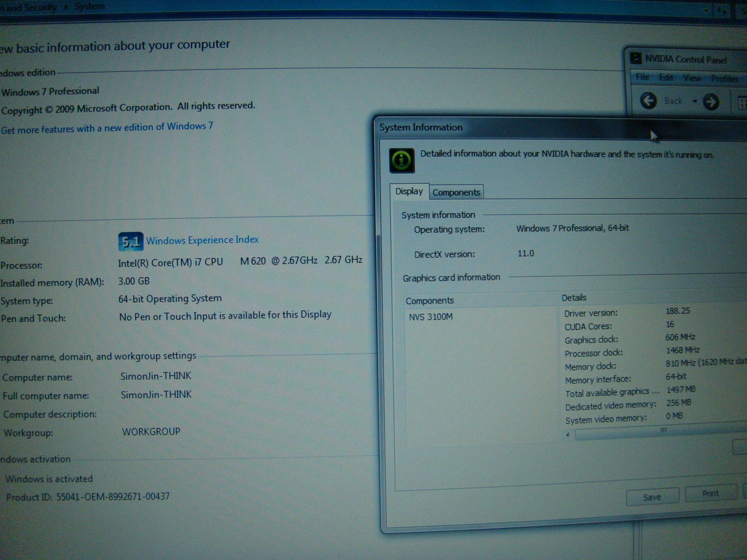Click SimonJin-THINK in the Computer name row
This screenshot has height=560, width=747.
(x=156, y=376)
